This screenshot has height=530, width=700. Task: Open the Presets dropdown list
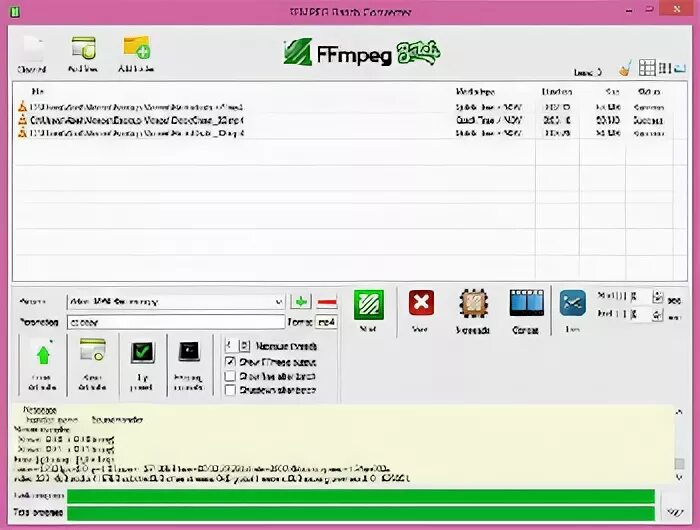pyautogui.click(x=279, y=302)
